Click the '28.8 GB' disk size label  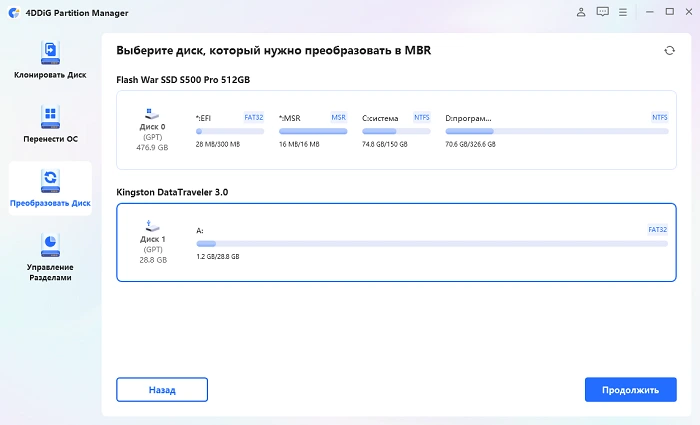pyautogui.click(x=153, y=260)
